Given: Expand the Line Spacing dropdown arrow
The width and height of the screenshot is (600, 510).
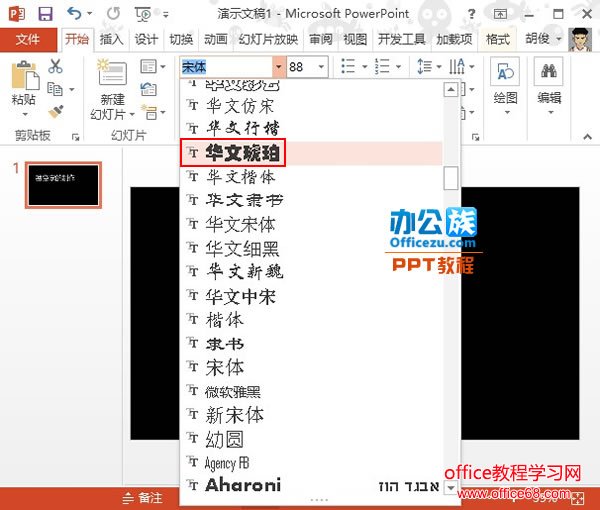Looking at the screenshot, I should pos(439,67).
